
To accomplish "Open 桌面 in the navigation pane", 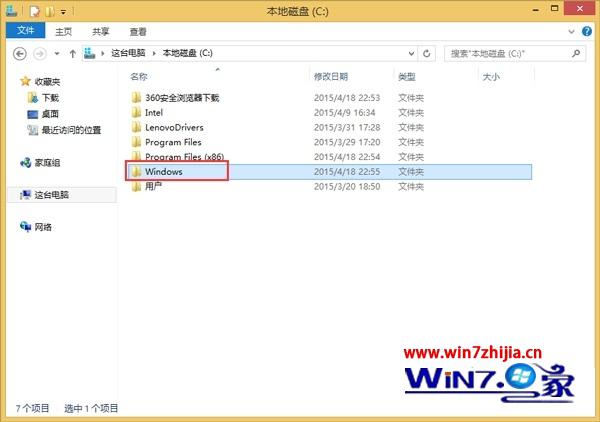I will pyautogui.click(x=50, y=114).
